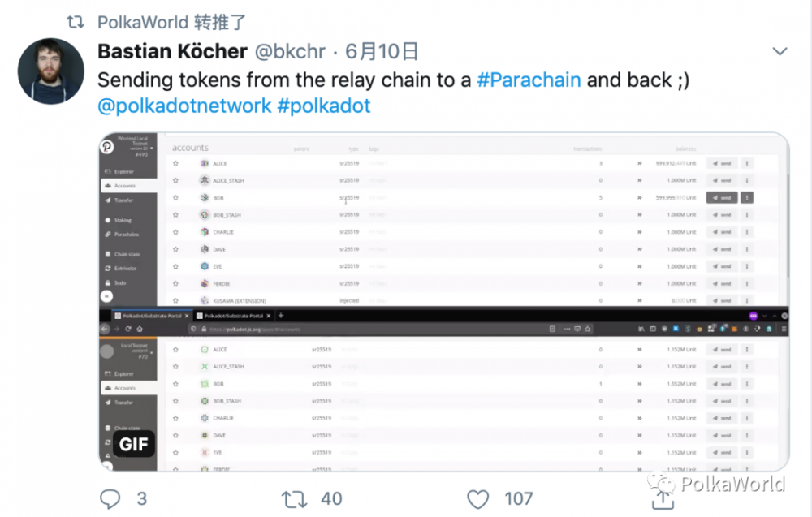This screenshot has width=812, height=517.
Task: Click the Firefox reload icon
Action: point(128,329)
